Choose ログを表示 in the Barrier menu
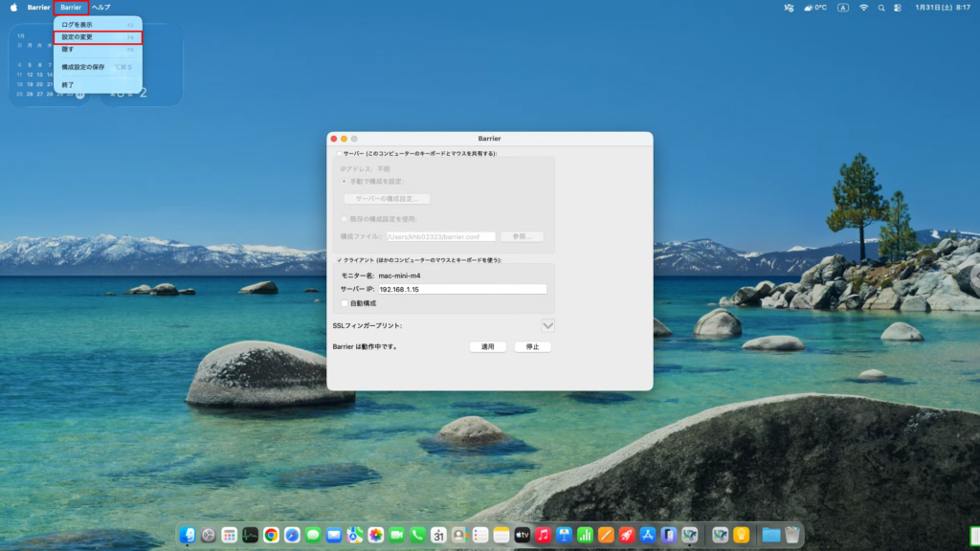The width and height of the screenshot is (980, 551). (x=78, y=25)
